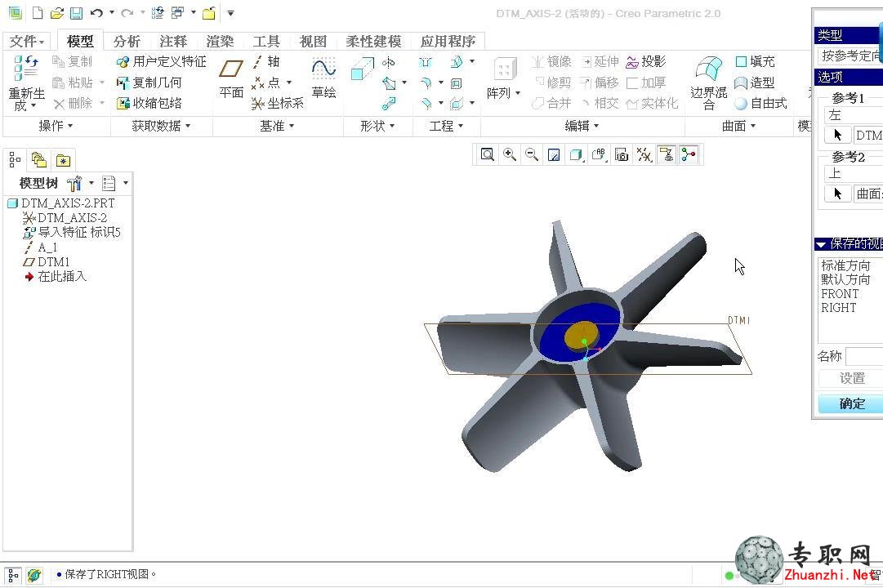
Task: Create a datum 轴 axis
Action: pos(265,61)
